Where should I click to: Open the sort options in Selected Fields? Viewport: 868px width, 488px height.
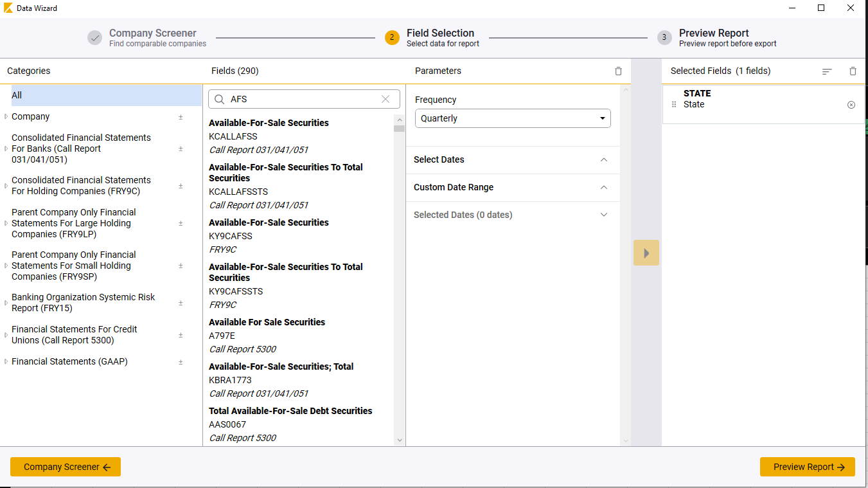(x=827, y=71)
